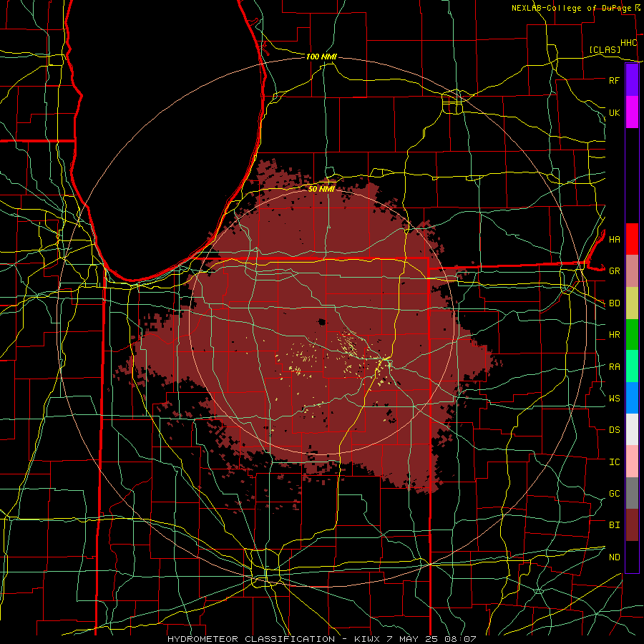Click the WS blue legend swatch
The width and height of the screenshot is (644, 644).
(x=632, y=398)
